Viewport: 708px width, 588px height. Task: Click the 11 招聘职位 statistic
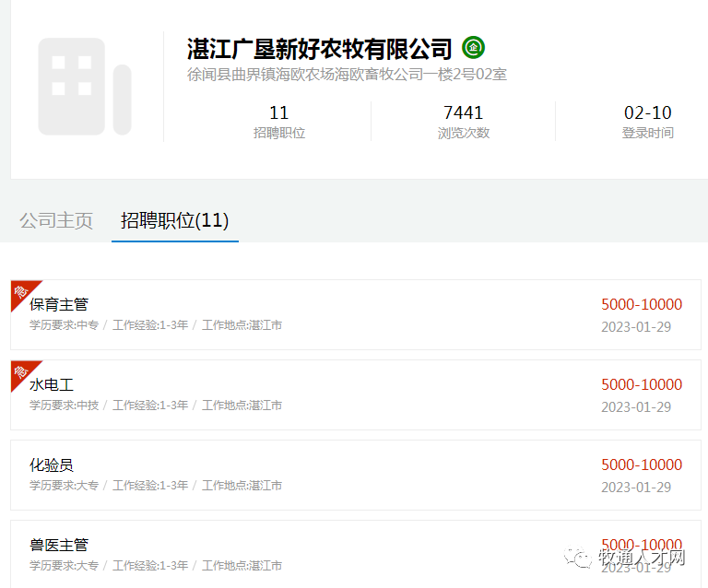(x=279, y=122)
